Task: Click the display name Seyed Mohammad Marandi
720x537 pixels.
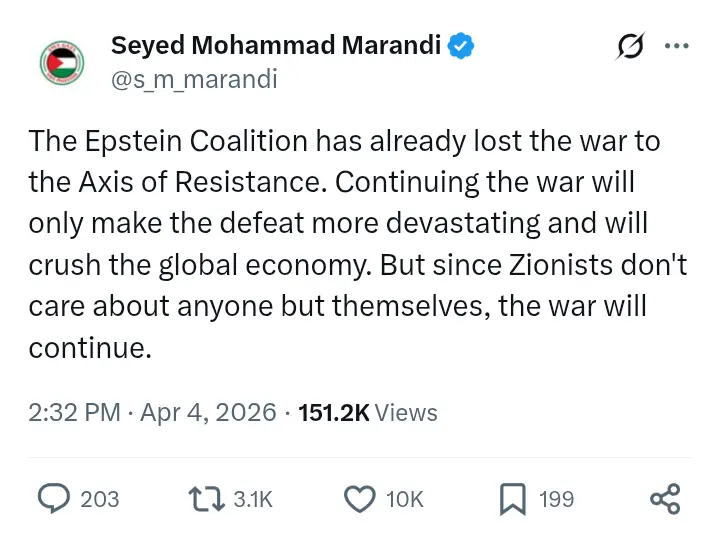Action: click(275, 45)
